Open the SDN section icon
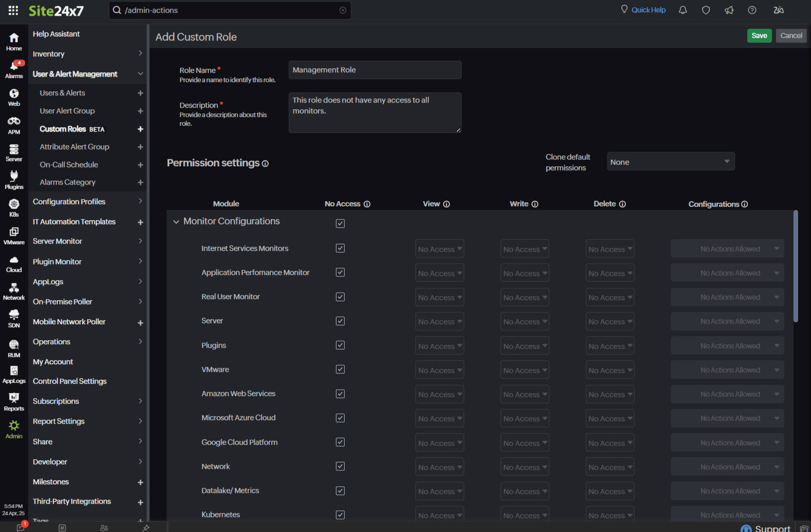Image resolution: width=811 pixels, height=532 pixels. click(14, 319)
